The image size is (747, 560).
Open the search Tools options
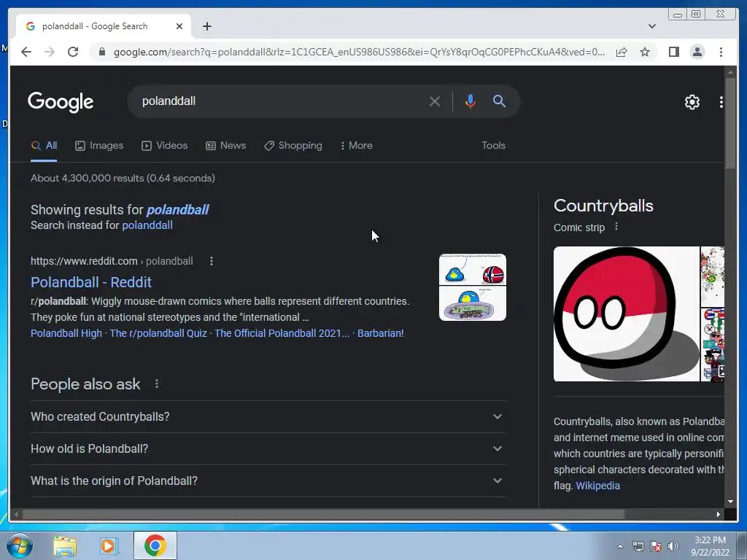coord(493,146)
